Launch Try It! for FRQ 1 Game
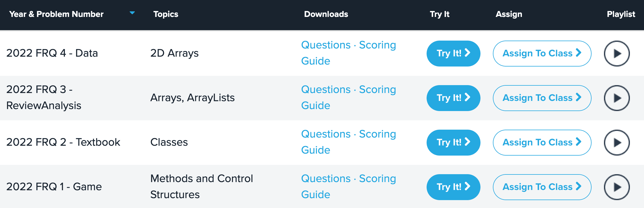 click(453, 187)
